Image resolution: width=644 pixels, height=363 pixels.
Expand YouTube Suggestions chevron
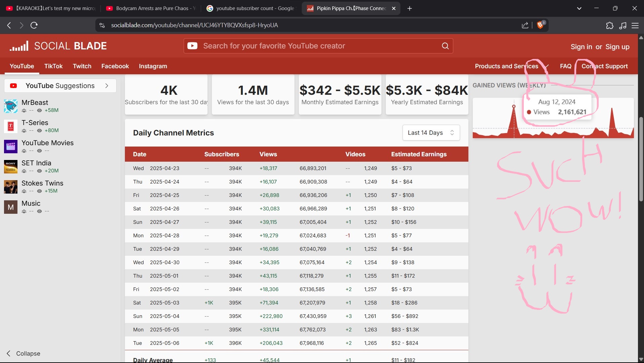pyautogui.click(x=107, y=86)
